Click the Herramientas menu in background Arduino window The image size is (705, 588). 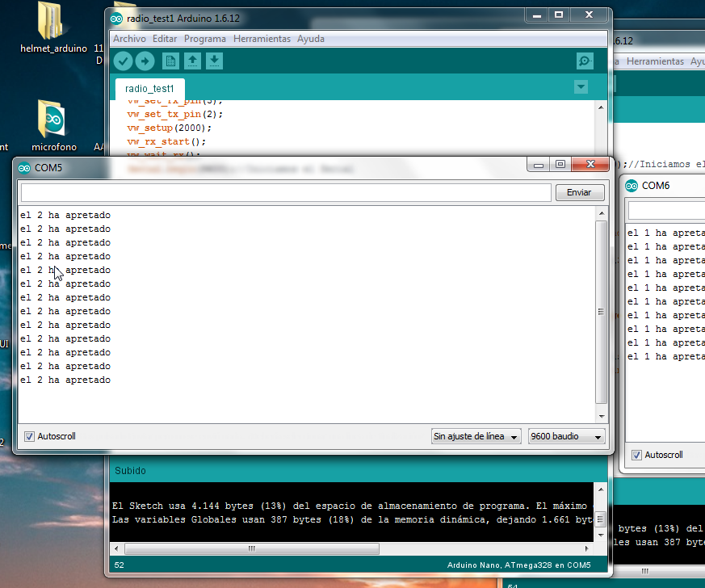tap(655, 61)
